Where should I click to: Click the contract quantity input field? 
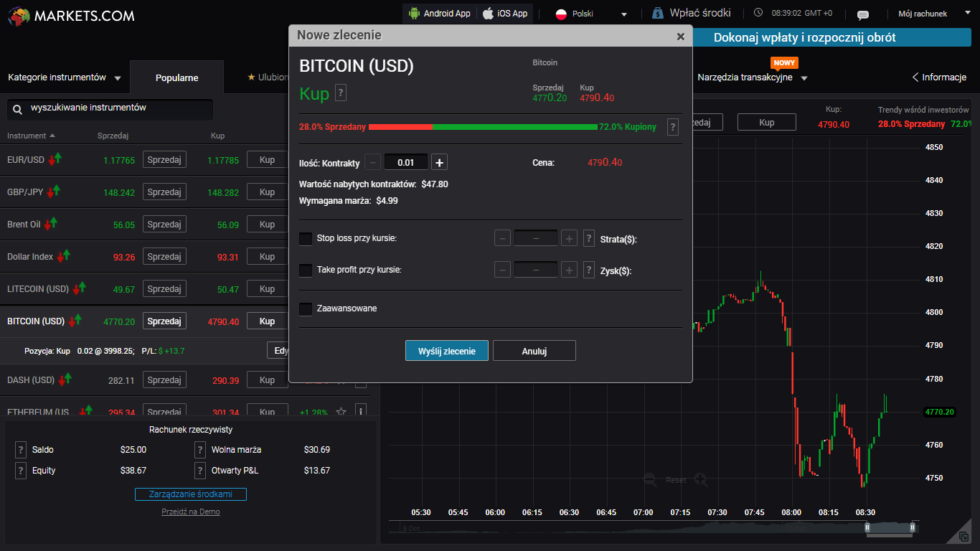[x=406, y=162]
